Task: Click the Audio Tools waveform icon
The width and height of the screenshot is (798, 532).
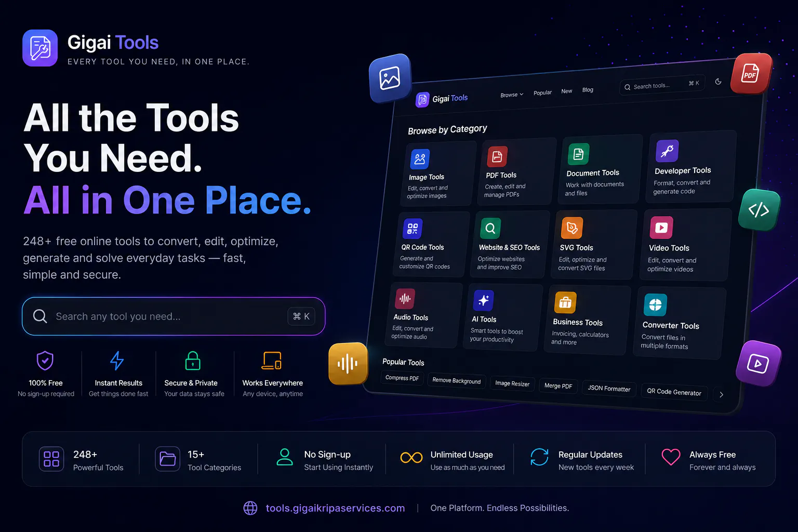Action: (405, 299)
